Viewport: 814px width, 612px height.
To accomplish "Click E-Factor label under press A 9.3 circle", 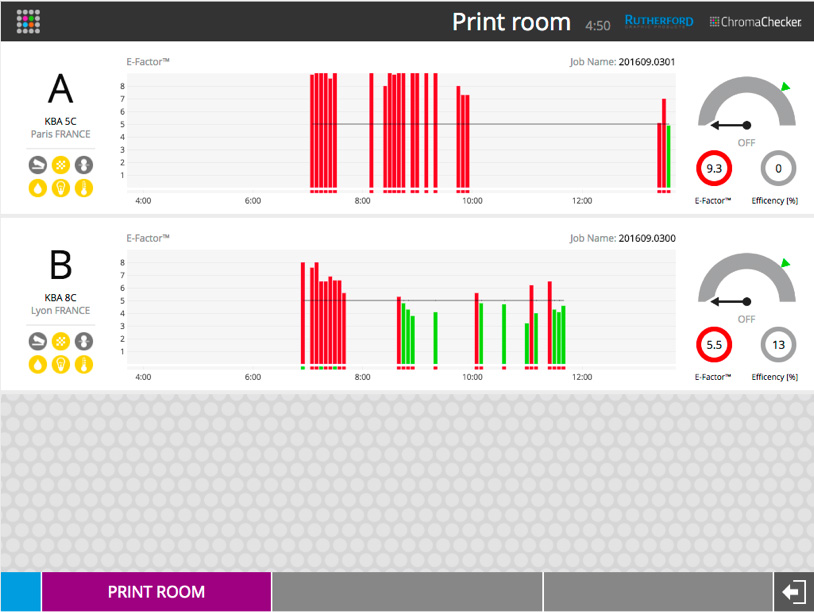I will [713, 201].
